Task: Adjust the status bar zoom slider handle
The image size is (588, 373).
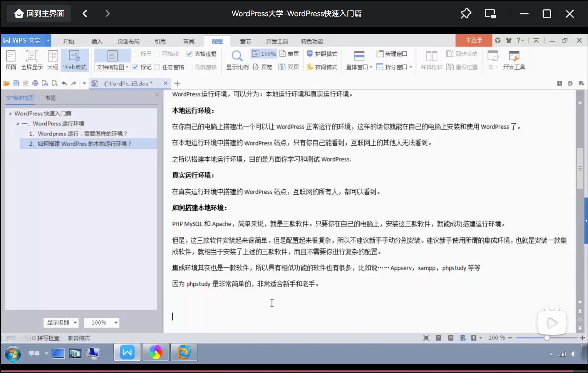Action: (x=547, y=338)
